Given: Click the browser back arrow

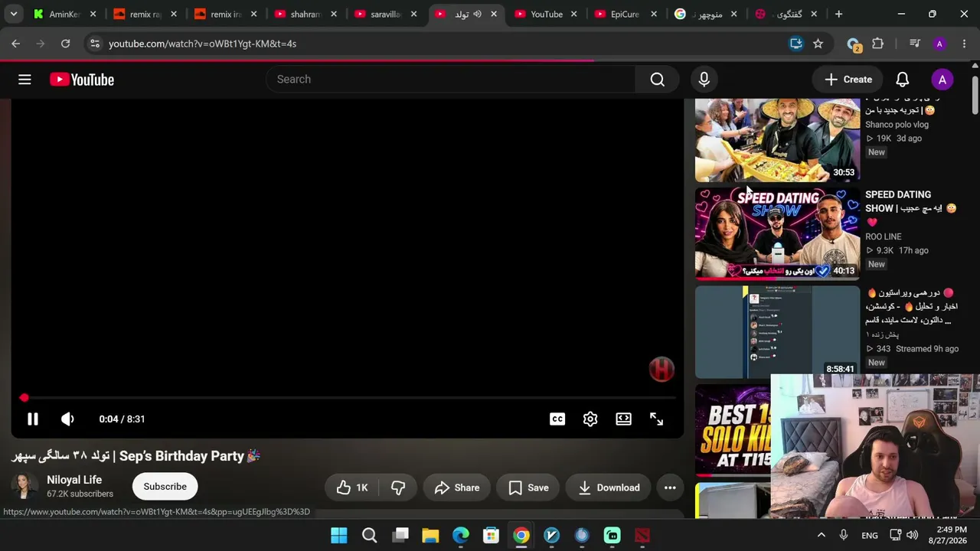Looking at the screenshot, I should [15, 44].
